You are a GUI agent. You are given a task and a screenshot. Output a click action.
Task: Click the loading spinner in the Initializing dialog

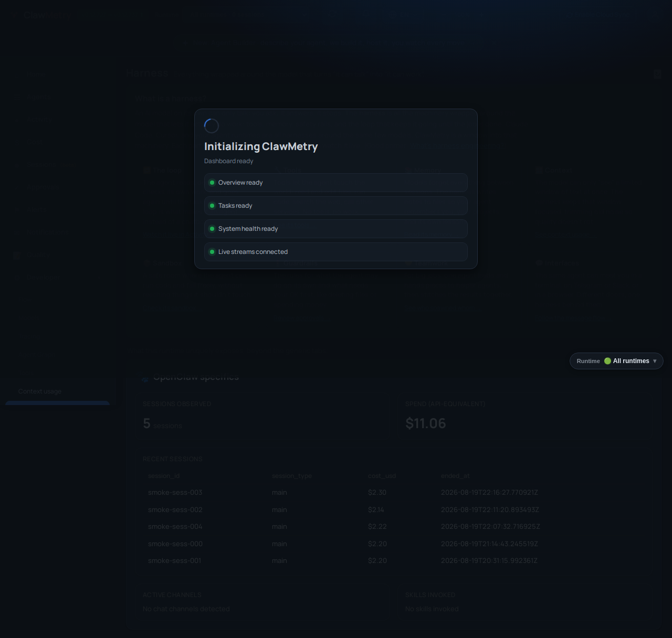click(x=212, y=126)
